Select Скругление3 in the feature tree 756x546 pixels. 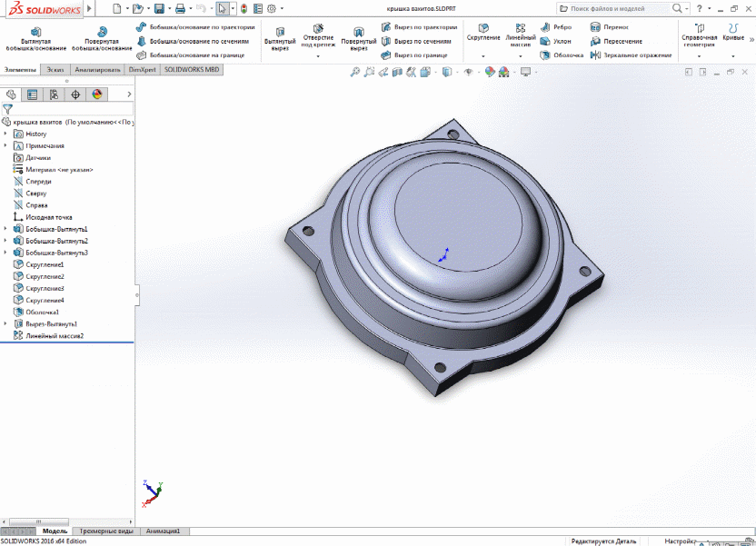(45, 288)
